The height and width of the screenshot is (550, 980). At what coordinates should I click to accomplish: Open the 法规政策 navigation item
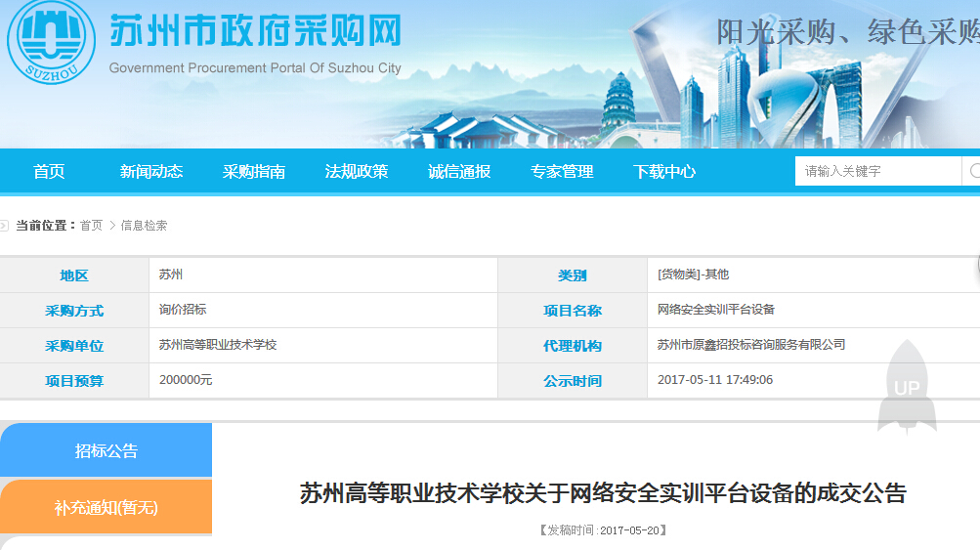coord(357,171)
